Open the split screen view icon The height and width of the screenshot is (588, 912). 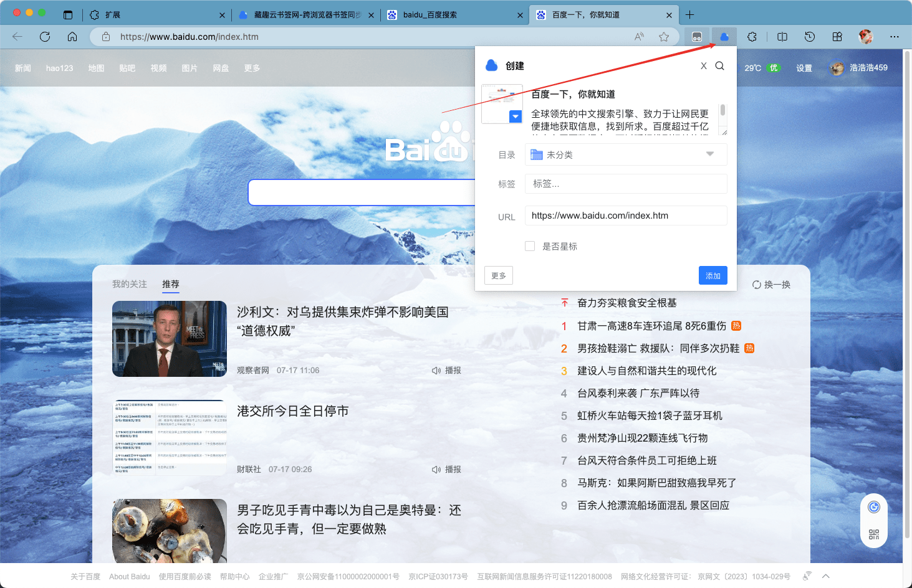(782, 37)
